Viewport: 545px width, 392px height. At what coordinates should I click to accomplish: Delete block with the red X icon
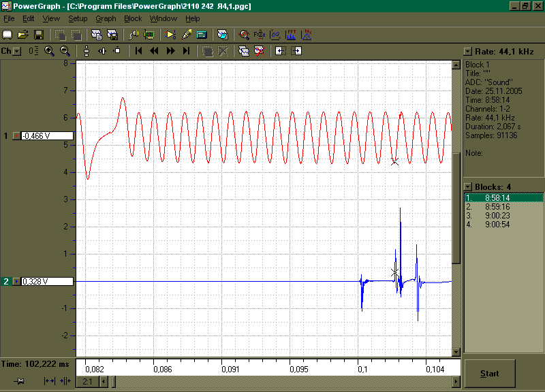click(x=260, y=51)
